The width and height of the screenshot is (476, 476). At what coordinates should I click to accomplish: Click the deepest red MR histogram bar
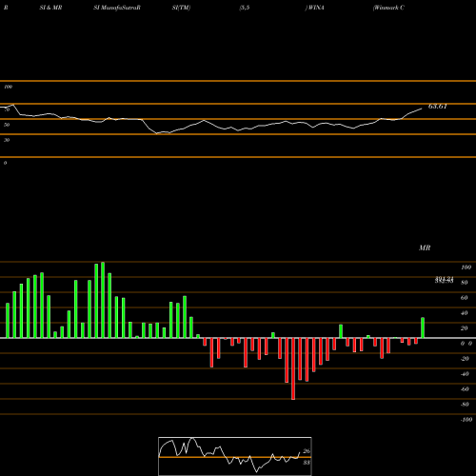[x=293, y=368]
